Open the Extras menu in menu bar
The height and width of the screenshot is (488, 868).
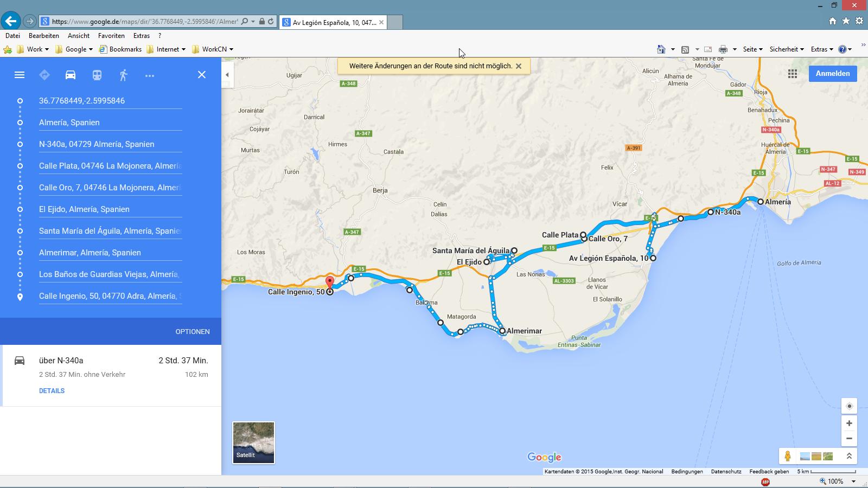coord(142,36)
